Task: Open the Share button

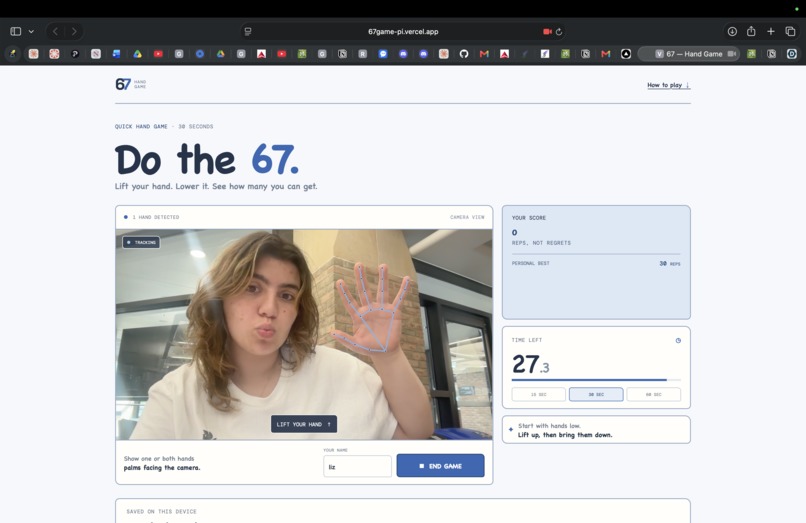Action: tap(751, 31)
